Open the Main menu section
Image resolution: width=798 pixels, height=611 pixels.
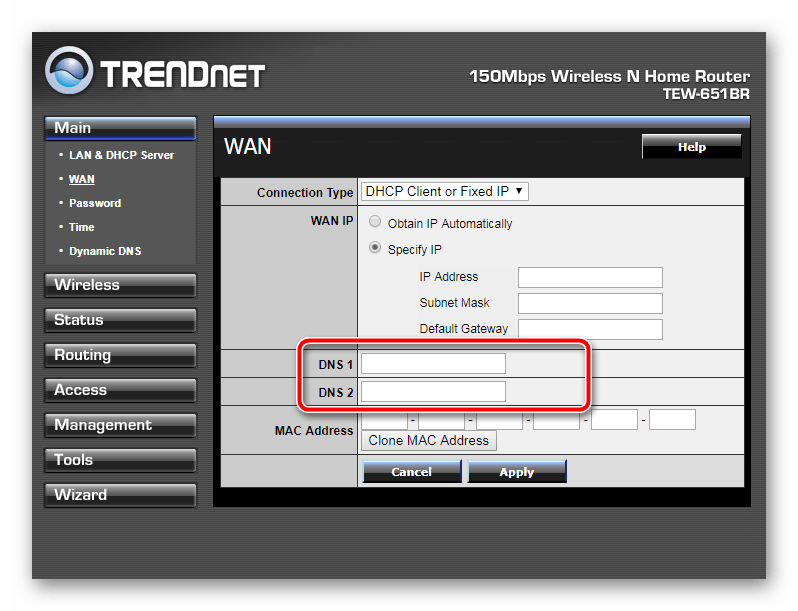coord(120,128)
